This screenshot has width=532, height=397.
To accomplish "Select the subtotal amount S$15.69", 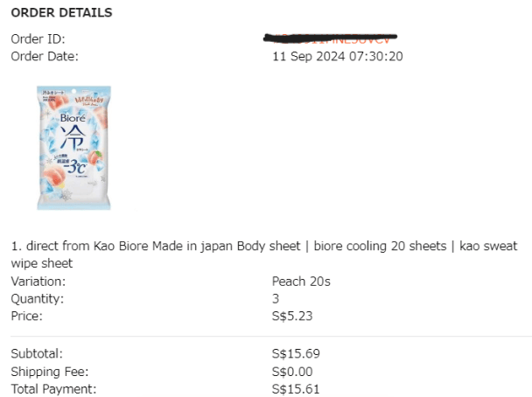I will coord(297,354).
